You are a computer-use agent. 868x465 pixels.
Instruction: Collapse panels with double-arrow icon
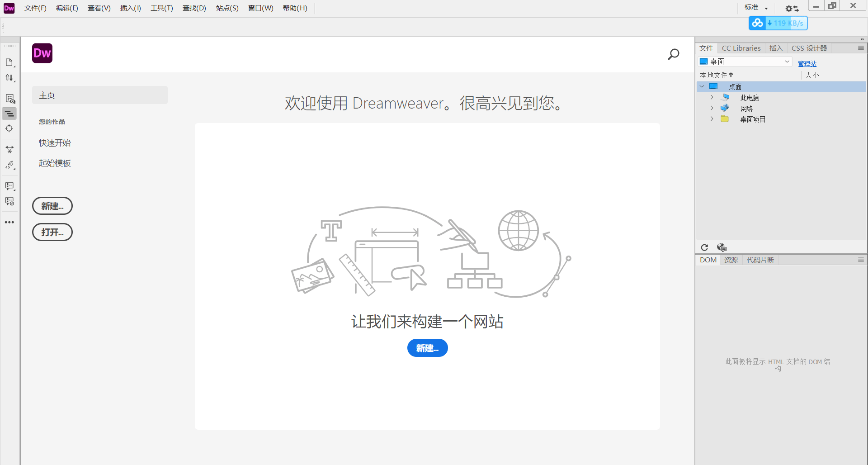[862, 39]
